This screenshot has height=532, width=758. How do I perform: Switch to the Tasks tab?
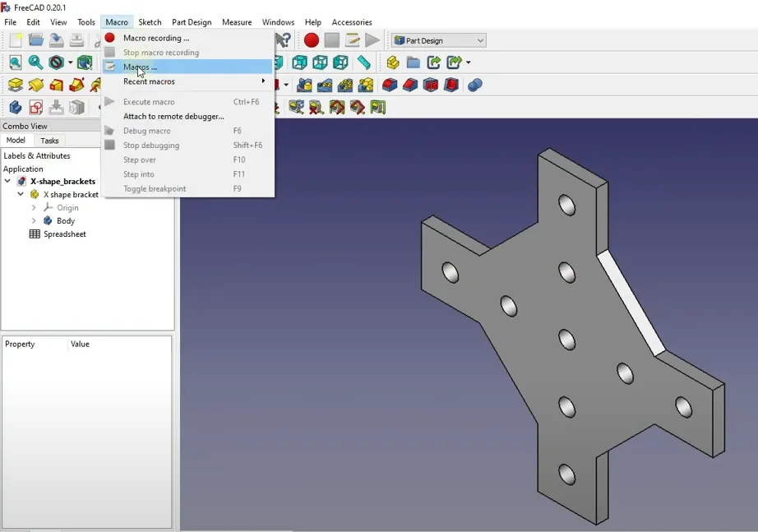(x=49, y=141)
